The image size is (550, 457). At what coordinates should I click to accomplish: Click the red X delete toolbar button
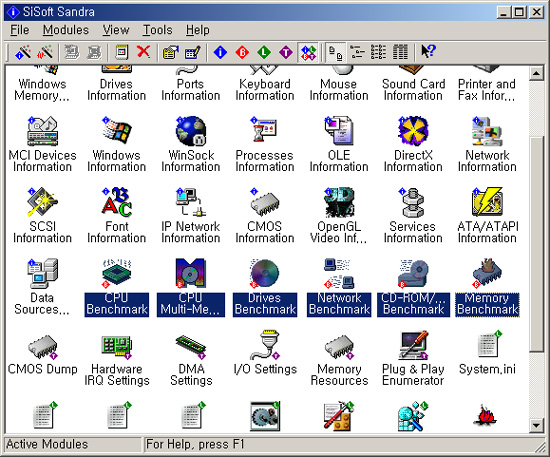tap(143, 52)
